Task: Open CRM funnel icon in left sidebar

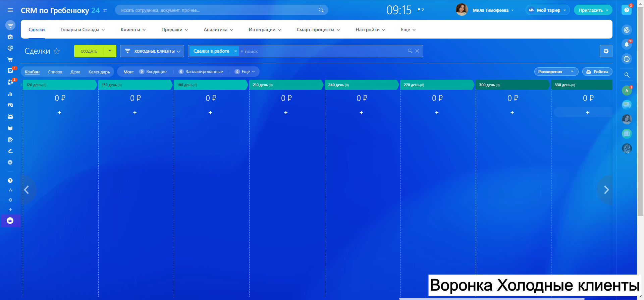Action: [x=10, y=25]
